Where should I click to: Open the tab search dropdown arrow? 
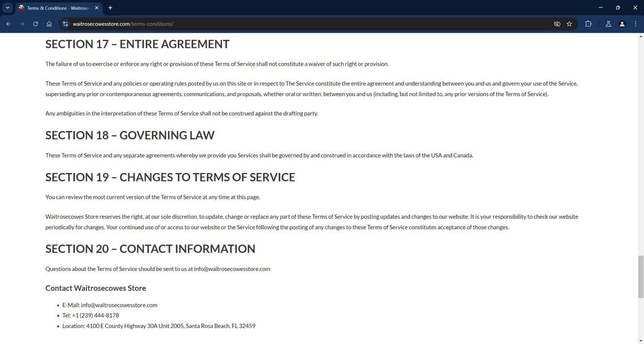click(7, 8)
